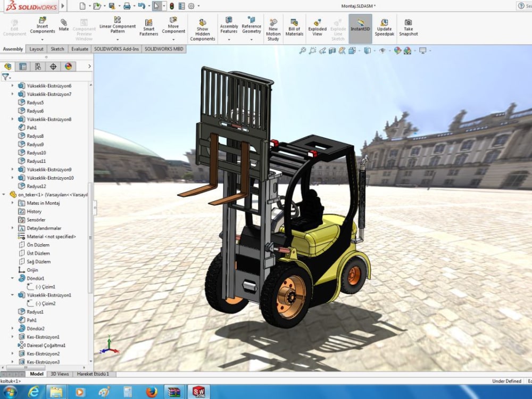Collapse on_teker<1> component
Viewport: 532px width, 399px height.
[x=4, y=195]
